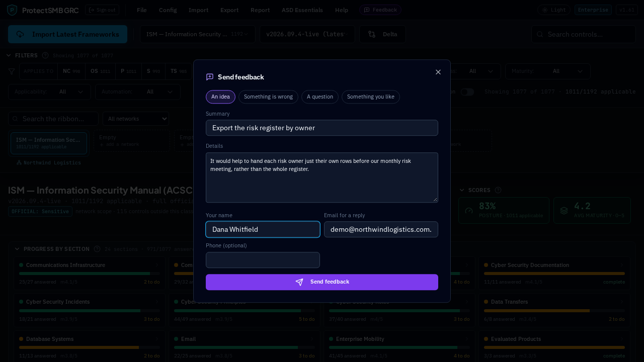Screen dimensions: 644x362
Task: Click the search icon in Search controls
Action: point(540,34)
